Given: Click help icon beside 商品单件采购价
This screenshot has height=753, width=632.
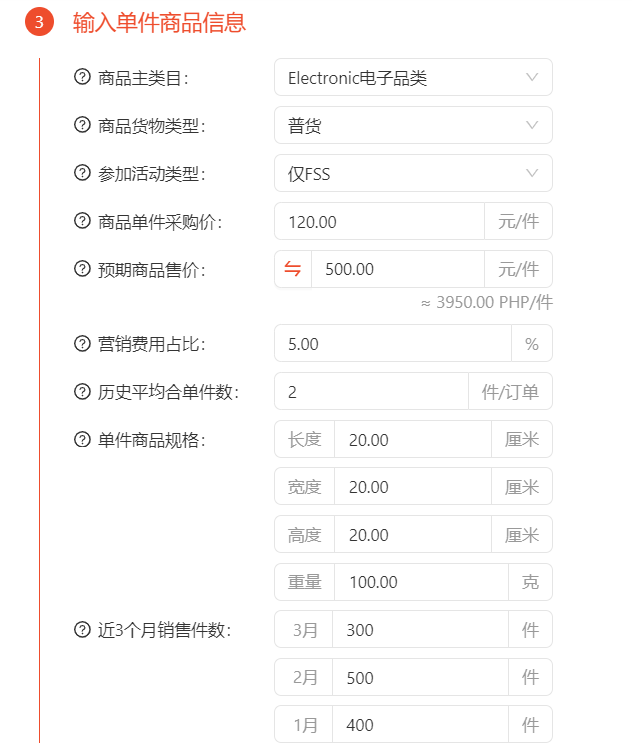Looking at the screenshot, I should [82, 222].
